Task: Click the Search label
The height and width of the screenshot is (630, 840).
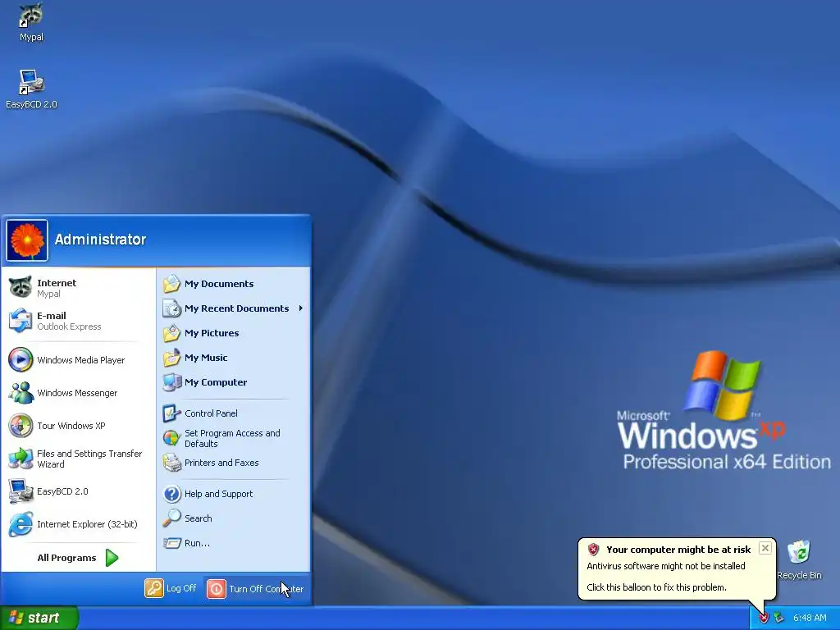Action: coord(199,518)
